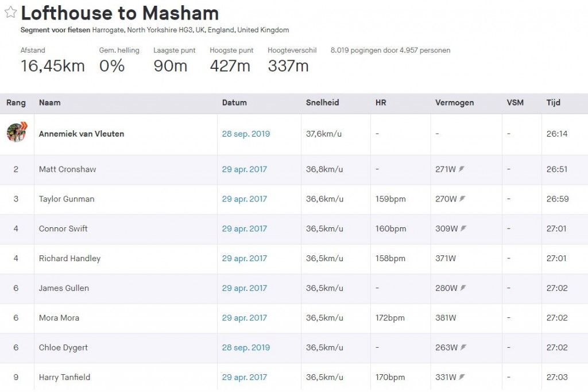
Task: Click the lightning icon beside 331W
Action: (463, 377)
